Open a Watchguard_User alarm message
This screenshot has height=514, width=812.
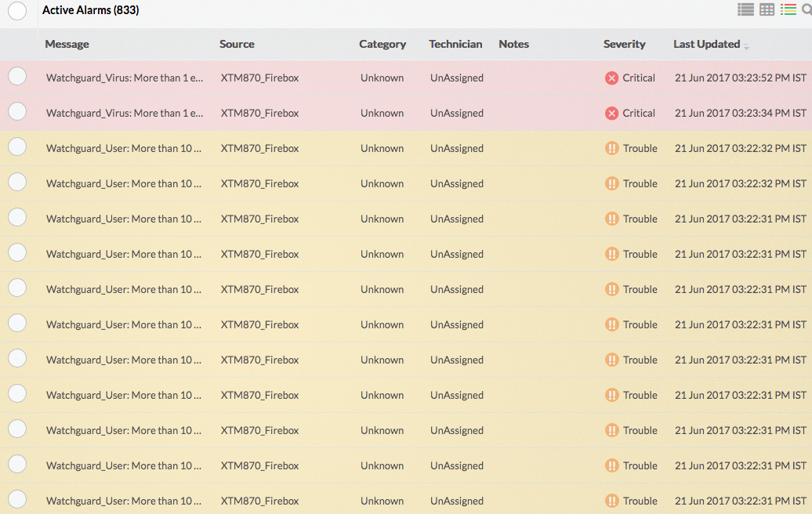coord(124,148)
